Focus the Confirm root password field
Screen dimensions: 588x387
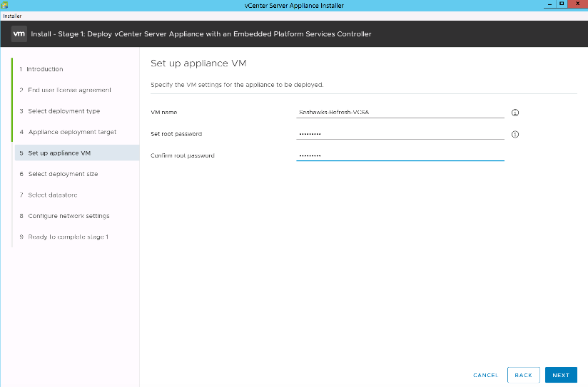pyautogui.click(x=400, y=155)
